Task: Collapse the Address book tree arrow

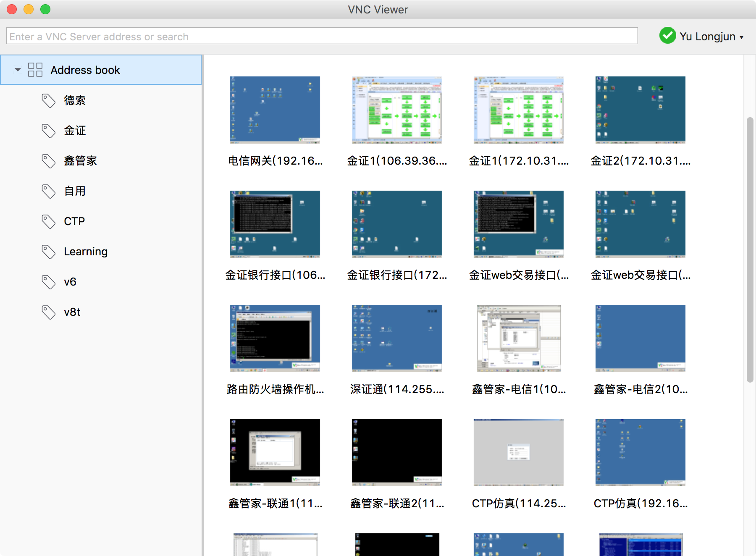Action: (x=18, y=70)
